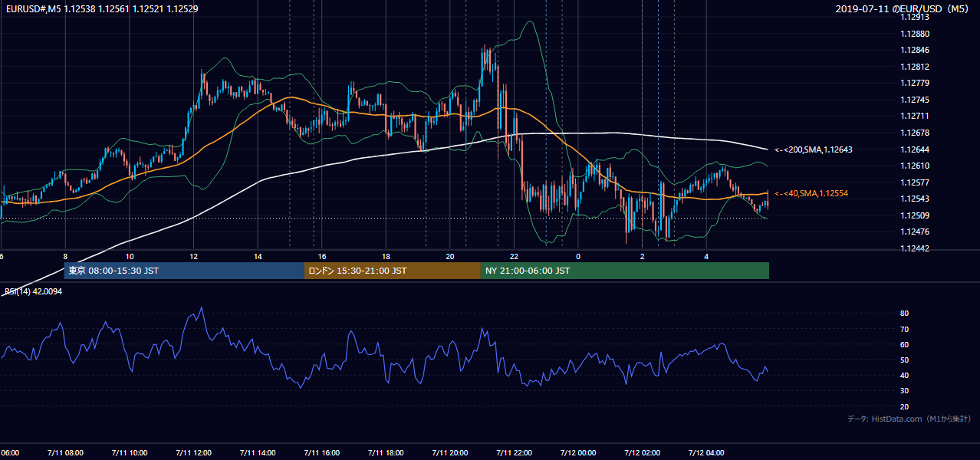980x460 pixels.
Task: Click RSI scale level 50
Action: click(904, 360)
